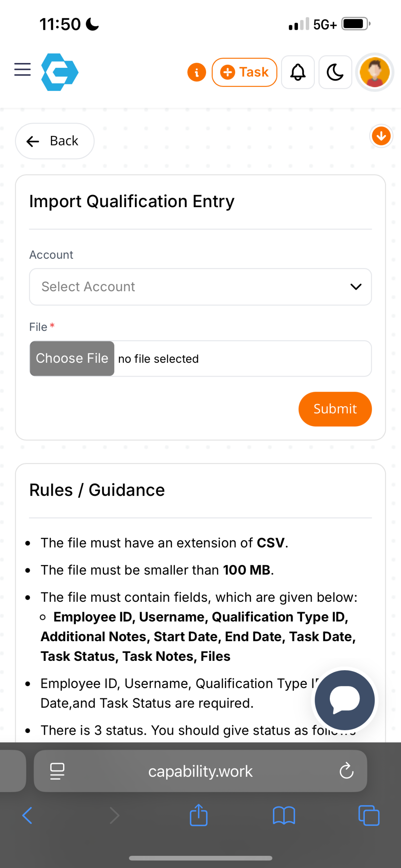This screenshot has height=868, width=401.
Task: Submit the import qualification form
Action: (x=335, y=409)
